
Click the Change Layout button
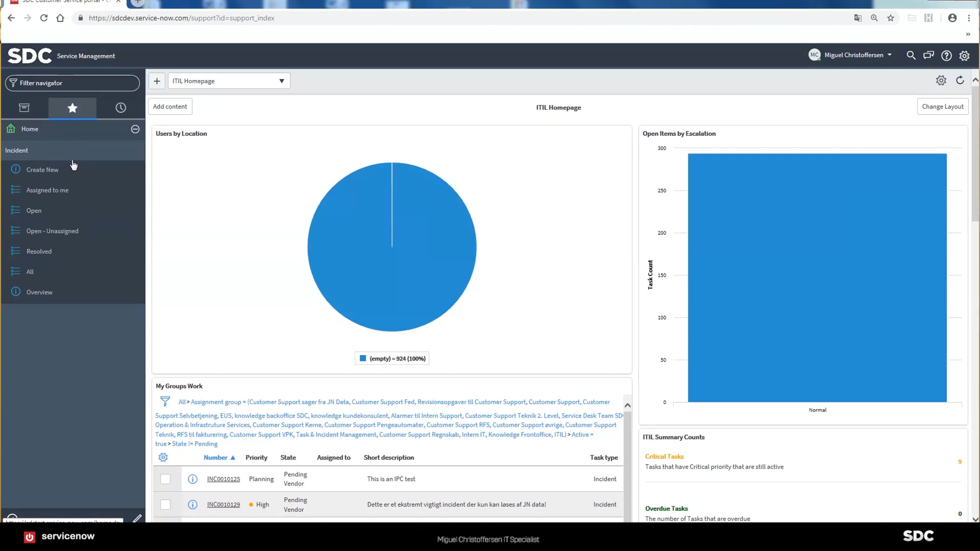point(942,107)
